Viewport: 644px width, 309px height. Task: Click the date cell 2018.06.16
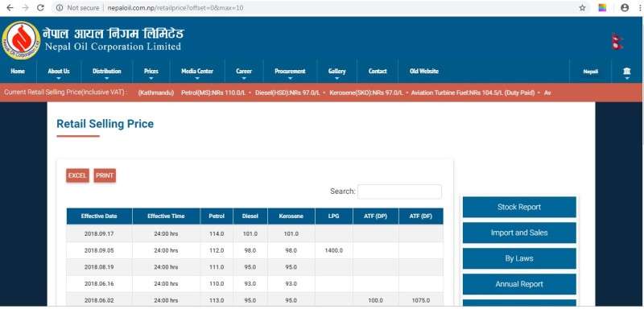point(99,283)
